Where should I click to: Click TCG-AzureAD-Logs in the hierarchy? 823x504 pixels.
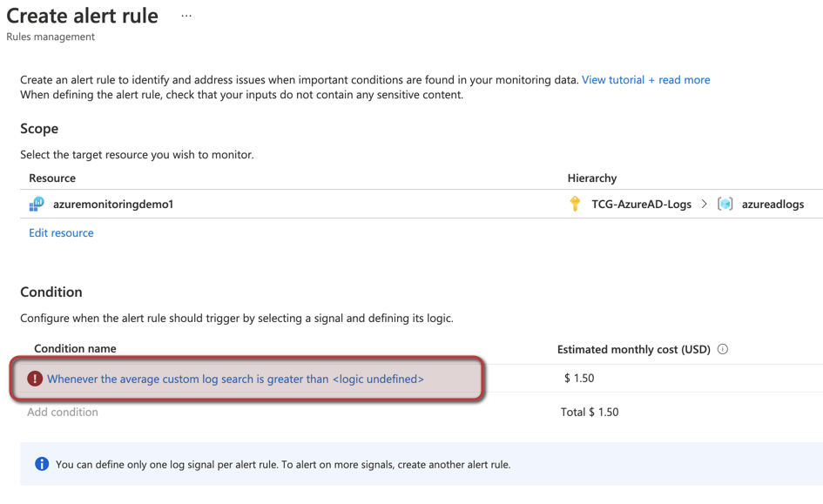click(x=641, y=205)
